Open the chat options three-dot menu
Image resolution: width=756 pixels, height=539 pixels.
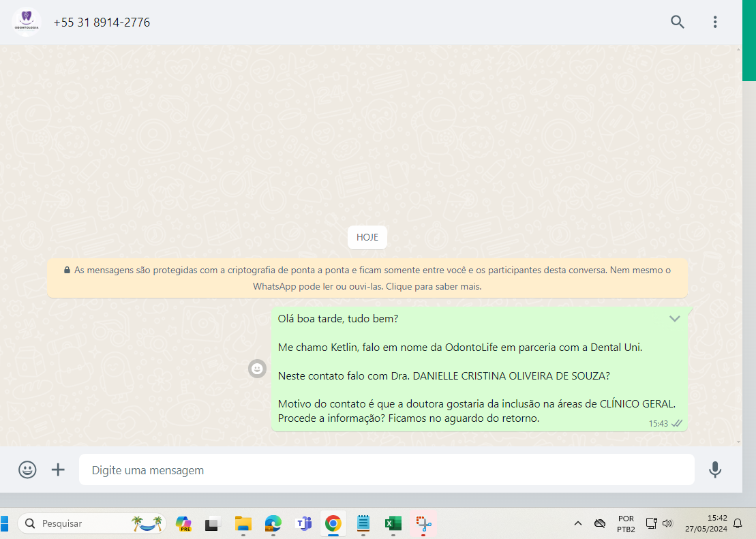click(715, 22)
